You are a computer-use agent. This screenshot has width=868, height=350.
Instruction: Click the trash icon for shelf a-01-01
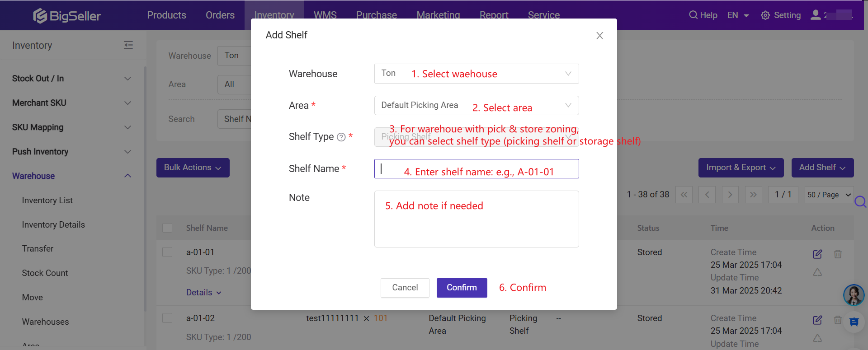click(838, 254)
